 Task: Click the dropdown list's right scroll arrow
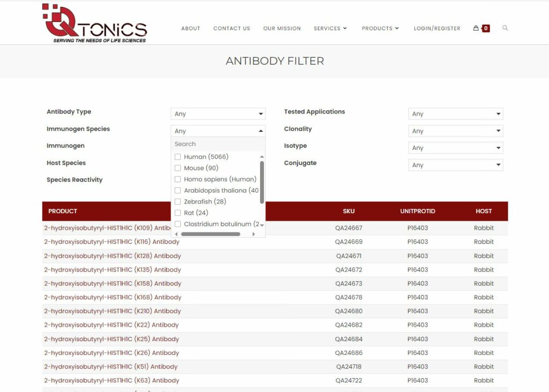pos(254,234)
